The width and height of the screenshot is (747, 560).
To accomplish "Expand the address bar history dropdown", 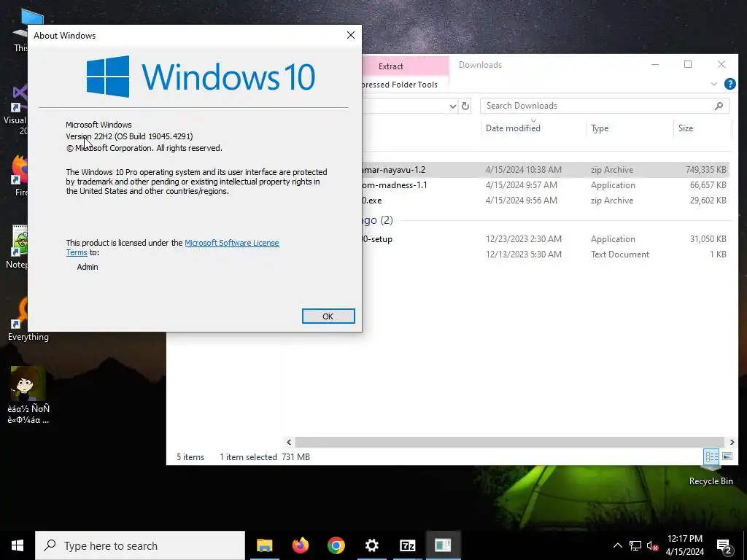I will (x=452, y=106).
